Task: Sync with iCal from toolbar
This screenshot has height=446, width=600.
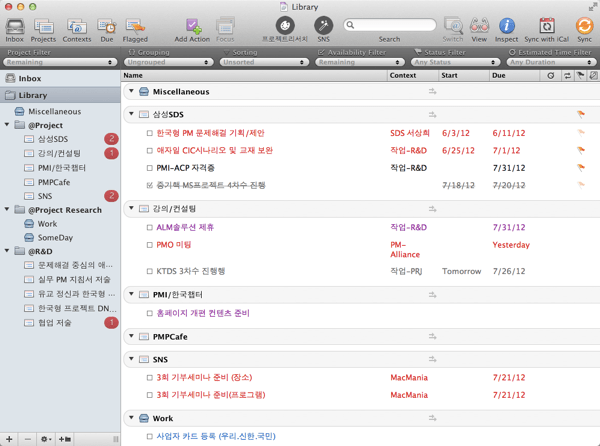Action: pos(546,25)
